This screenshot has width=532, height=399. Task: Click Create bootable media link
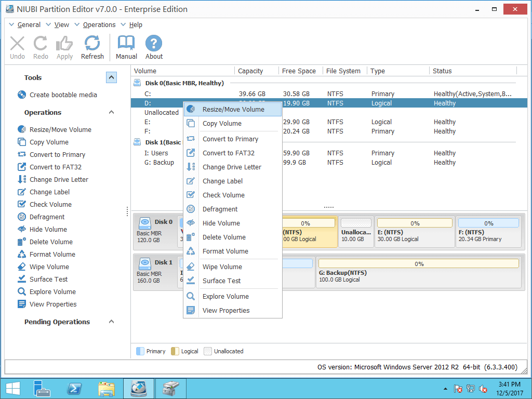click(63, 95)
